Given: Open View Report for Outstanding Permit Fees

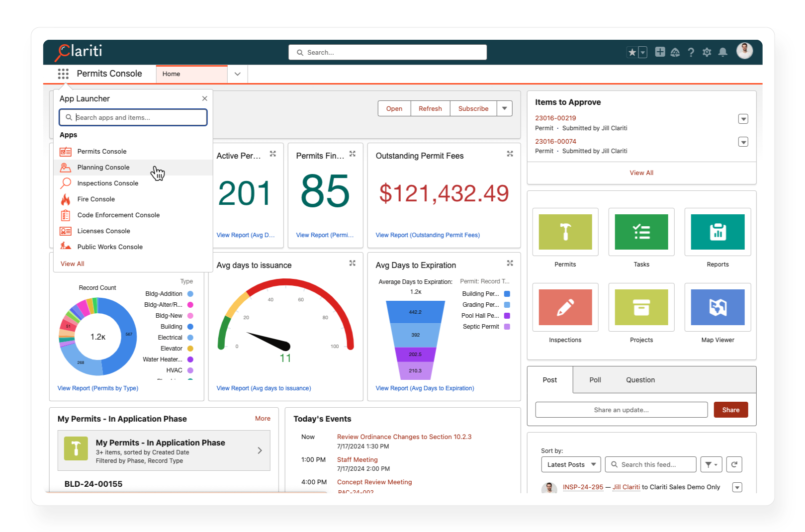Looking at the screenshot, I should [x=428, y=235].
